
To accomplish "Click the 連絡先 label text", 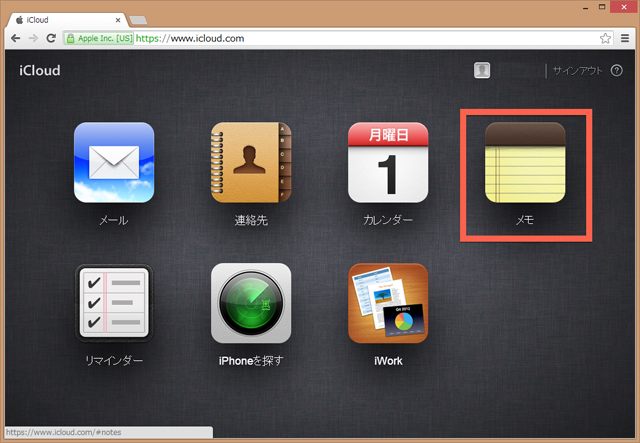I will pyautogui.click(x=251, y=220).
